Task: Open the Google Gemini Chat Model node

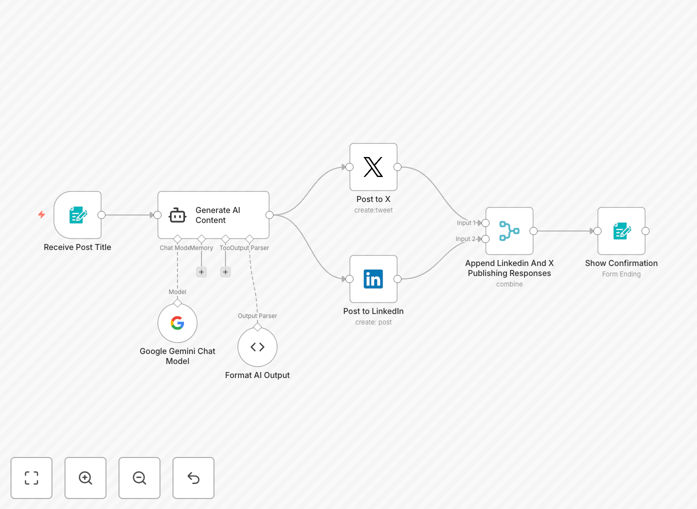Action: (x=177, y=323)
